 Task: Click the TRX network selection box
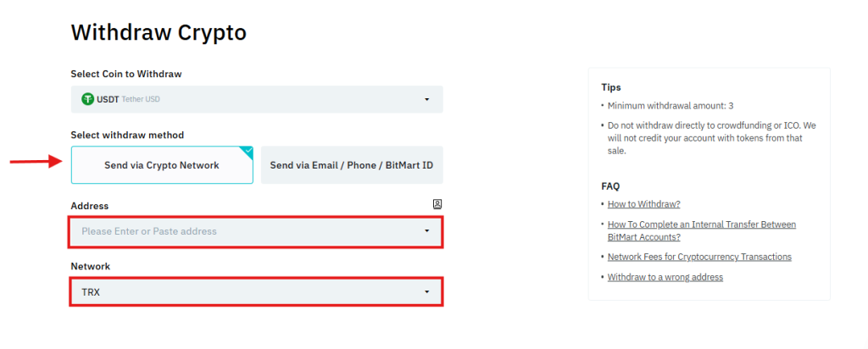click(237, 292)
